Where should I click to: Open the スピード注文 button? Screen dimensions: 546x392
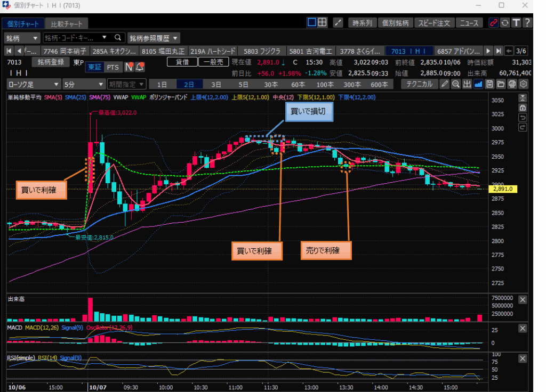pyautogui.click(x=434, y=23)
